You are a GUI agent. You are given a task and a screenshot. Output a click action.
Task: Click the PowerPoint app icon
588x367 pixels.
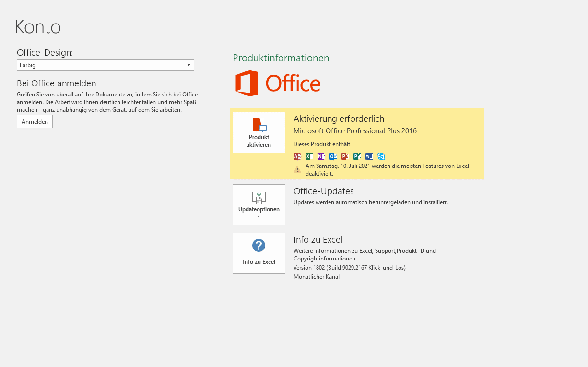tap(345, 156)
